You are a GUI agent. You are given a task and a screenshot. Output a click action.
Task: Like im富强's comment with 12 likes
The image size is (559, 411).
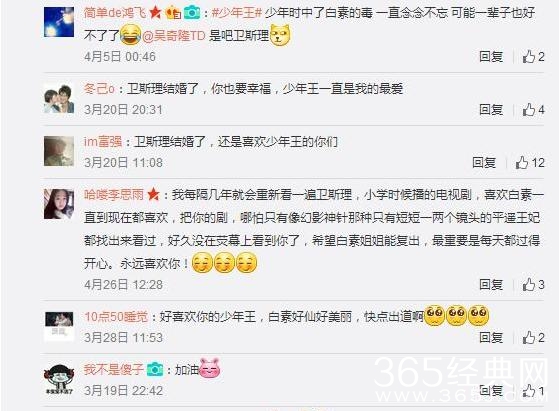[x=530, y=163]
